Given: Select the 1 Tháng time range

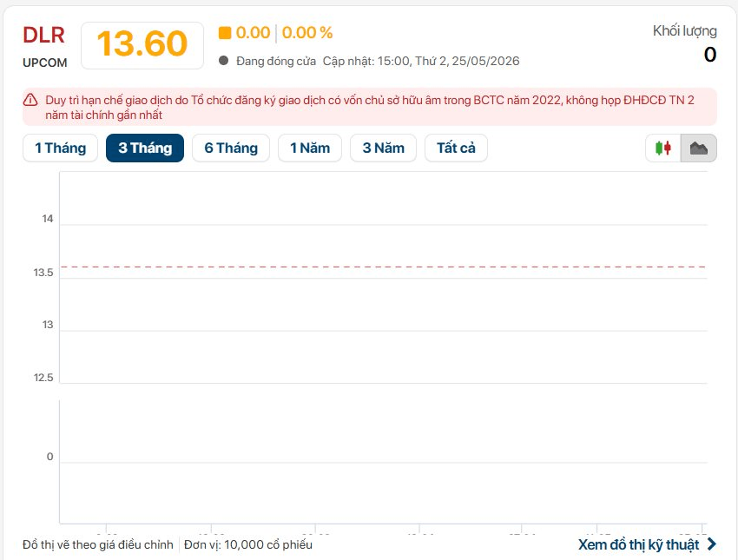Looking at the screenshot, I should (60, 148).
